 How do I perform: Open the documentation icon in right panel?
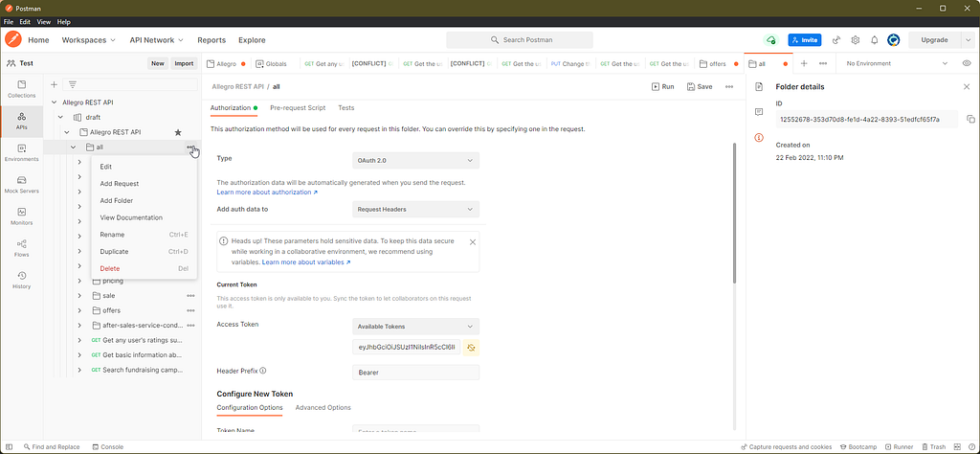(759, 87)
